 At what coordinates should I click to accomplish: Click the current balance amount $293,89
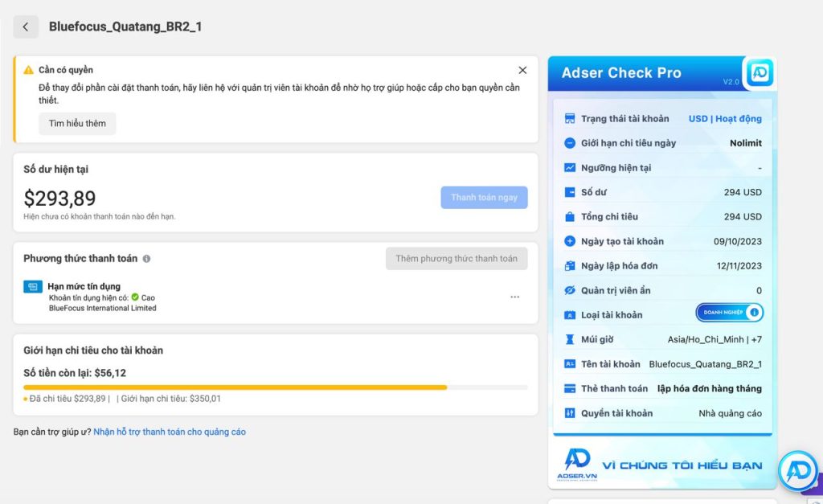click(x=59, y=199)
